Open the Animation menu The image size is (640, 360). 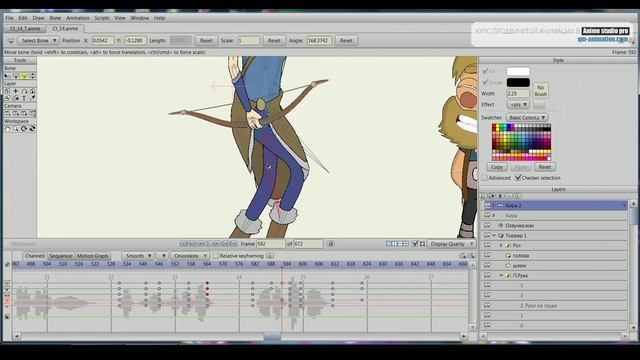coord(78,18)
